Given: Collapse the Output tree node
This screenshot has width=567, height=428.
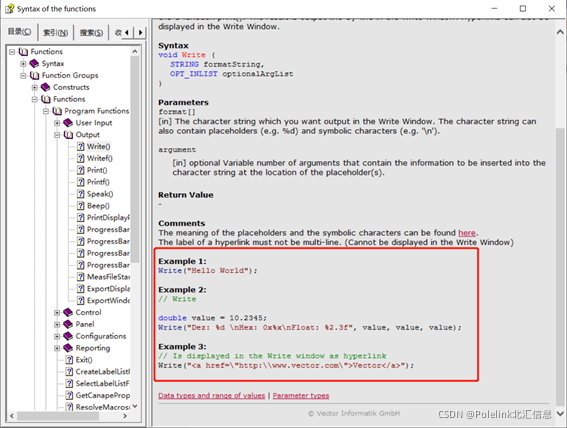Looking at the screenshot, I should pos(57,135).
